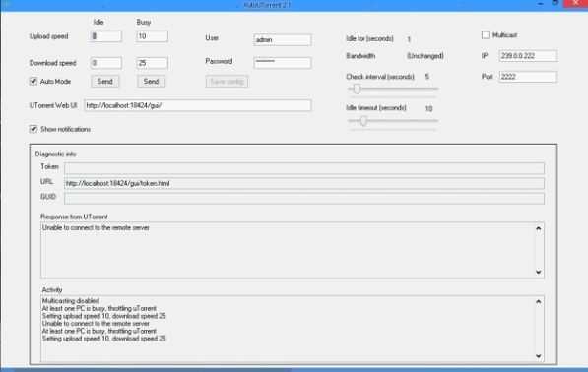Image resolution: width=588 pixels, height=372 pixels.
Task: Select 'Unable to connect' line in Activity
Action: 96,324
